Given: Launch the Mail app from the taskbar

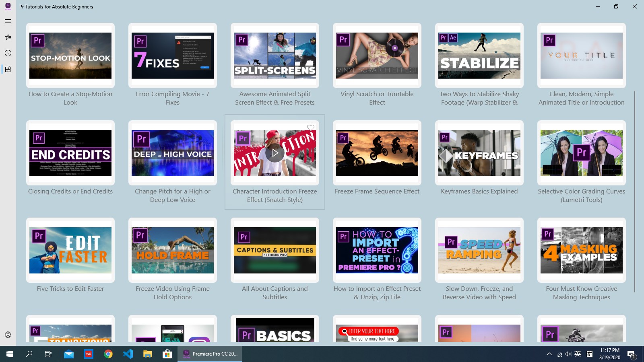Looking at the screenshot, I should (x=69, y=354).
